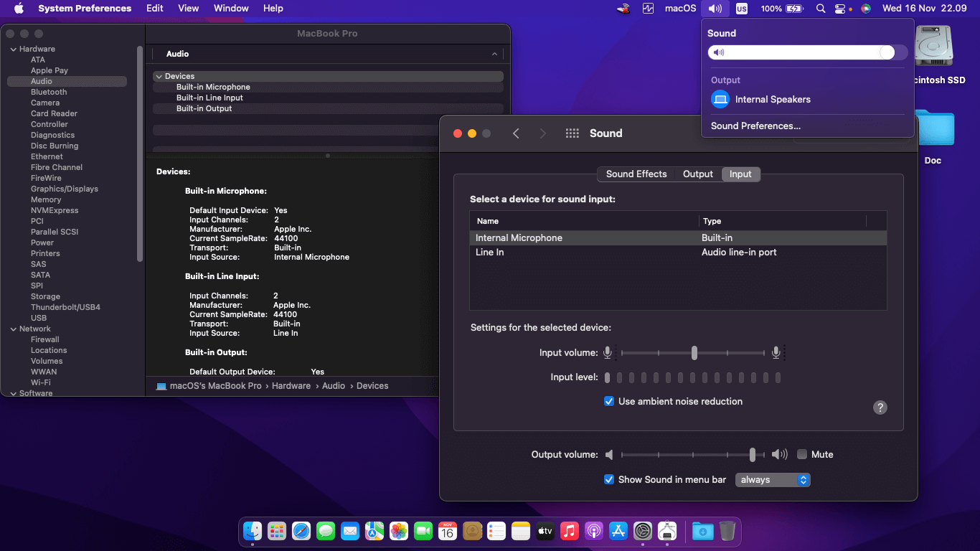980x551 pixels.
Task: Switch to Sound Effects tab
Action: point(636,174)
